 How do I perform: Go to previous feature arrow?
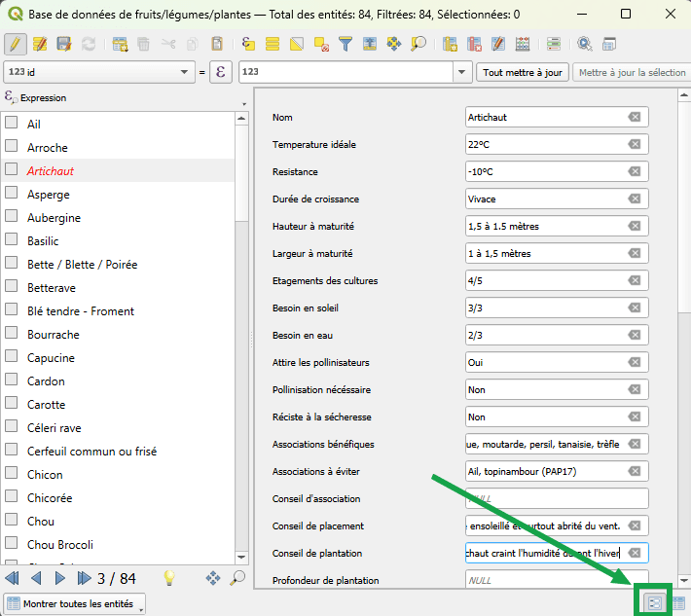[x=36, y=578]
